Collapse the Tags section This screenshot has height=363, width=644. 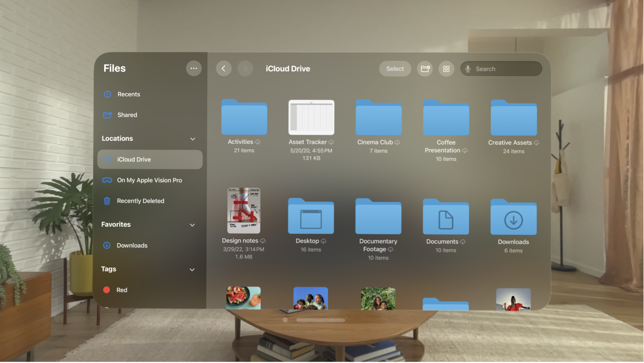click(x=192, y=269)
